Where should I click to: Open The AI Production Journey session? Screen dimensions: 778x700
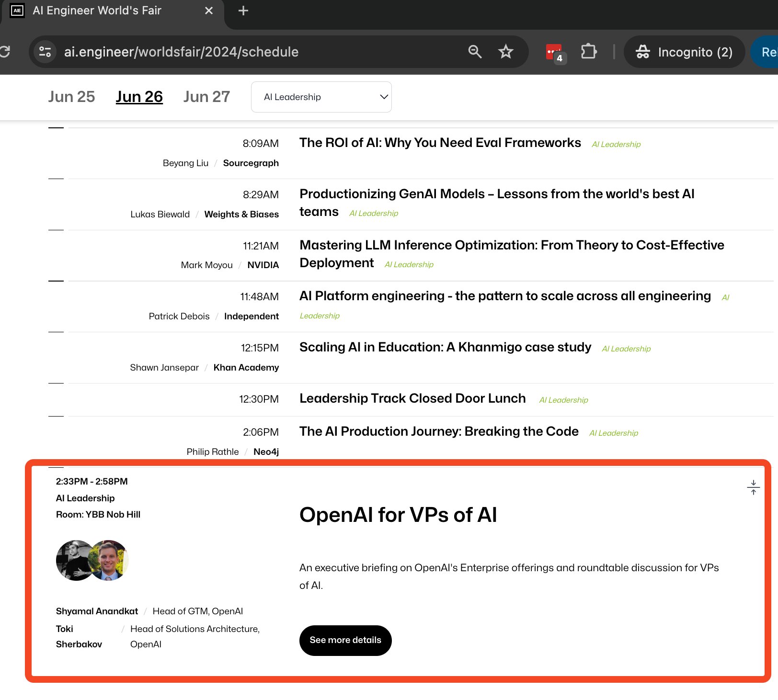coord(439,431)
